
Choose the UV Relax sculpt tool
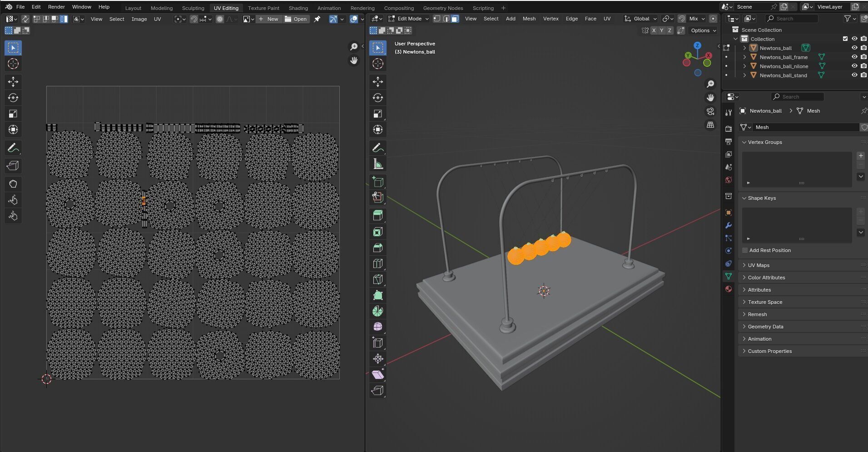(13, 200)
